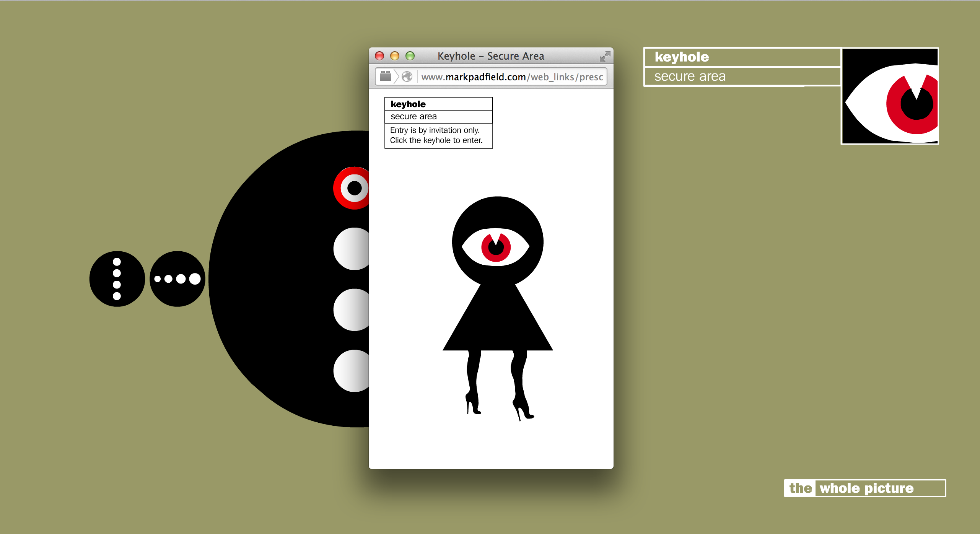Toggle fullscreen arrows in window title bar
This screenshot has height=534, width=980.
coord(604,56)
